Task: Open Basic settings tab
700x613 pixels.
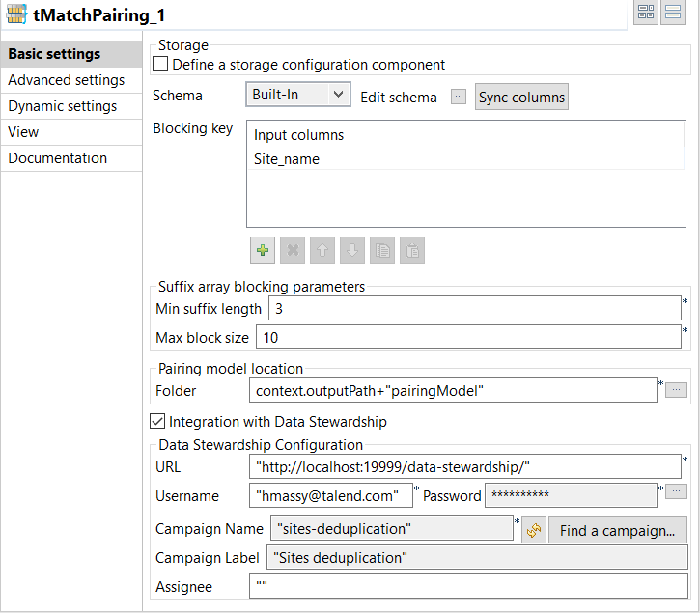Action: tap(71, 54)
